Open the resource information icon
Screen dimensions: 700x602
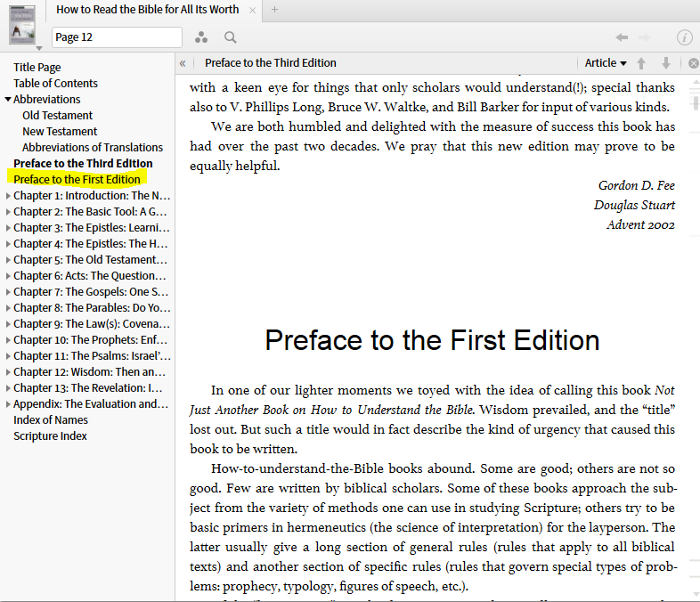tap(684, 37)
